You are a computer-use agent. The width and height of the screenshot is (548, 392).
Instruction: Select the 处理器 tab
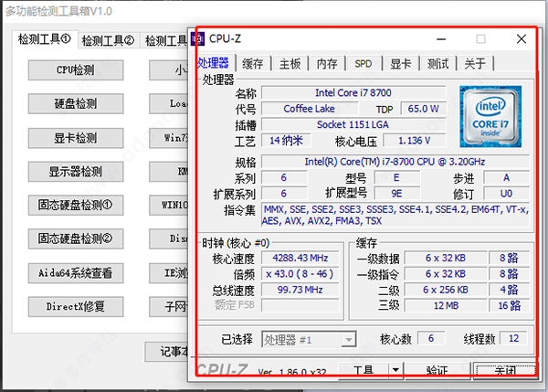[x=214, y=63]
